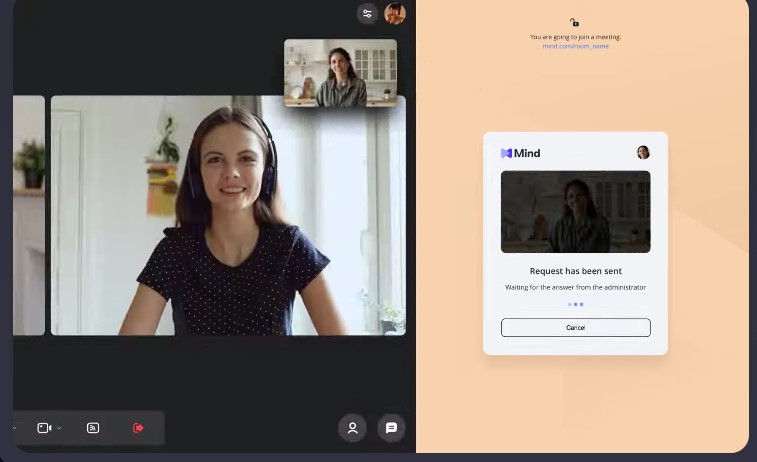Open the chat panel
This screenshot has width=757, height=462.
(x=391, y=428)
